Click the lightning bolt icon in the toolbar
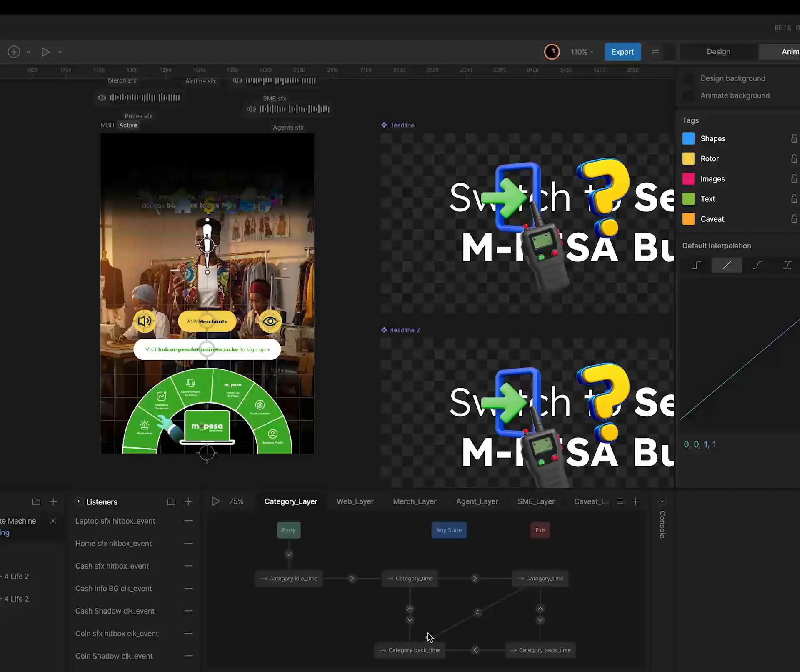 tap(13, 52)
